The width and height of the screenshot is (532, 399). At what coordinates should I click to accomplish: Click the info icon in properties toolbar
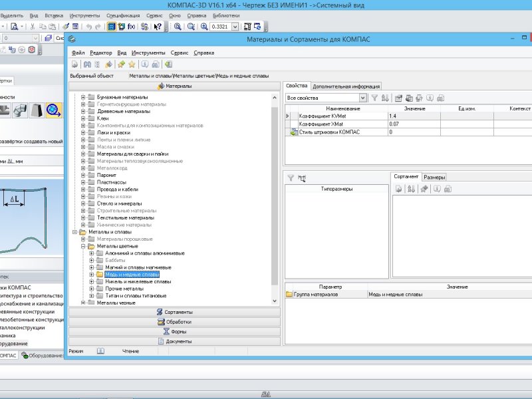[430, 98]
